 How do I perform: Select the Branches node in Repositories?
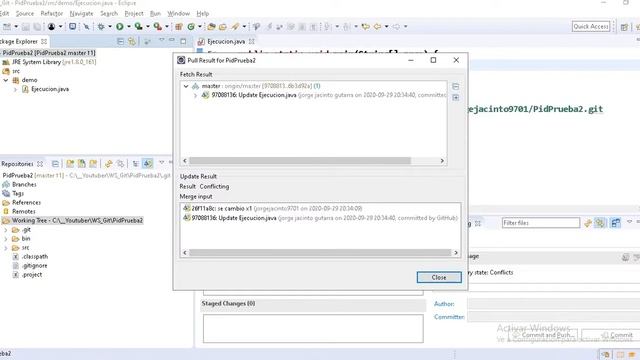point(24,184)
